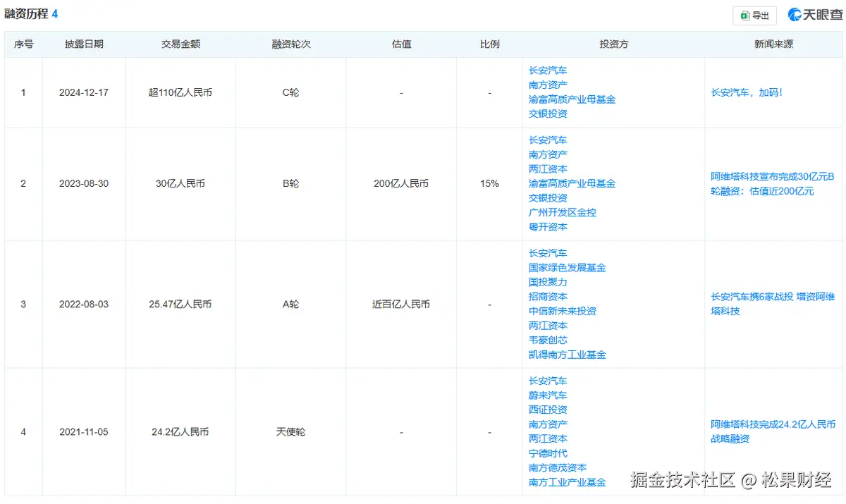Select the valuation cell 近百亿人民币
The height and width of the screenshot is (504, 846).
(x=401, y=305)
